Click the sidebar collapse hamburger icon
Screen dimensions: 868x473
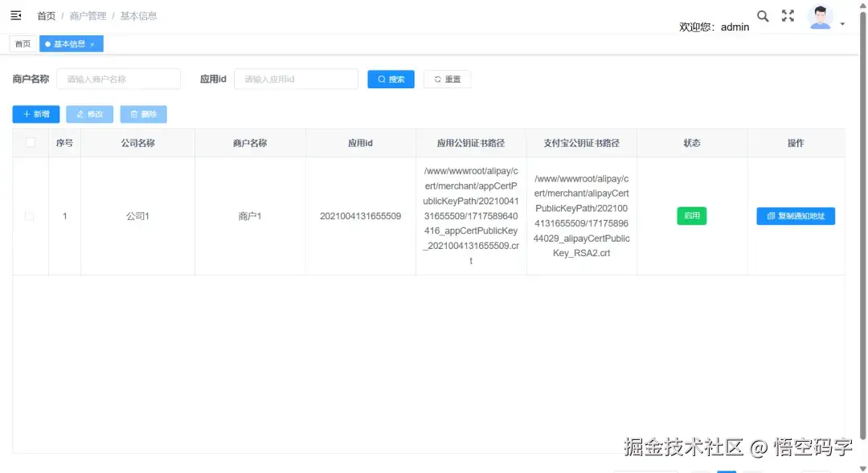15,14
